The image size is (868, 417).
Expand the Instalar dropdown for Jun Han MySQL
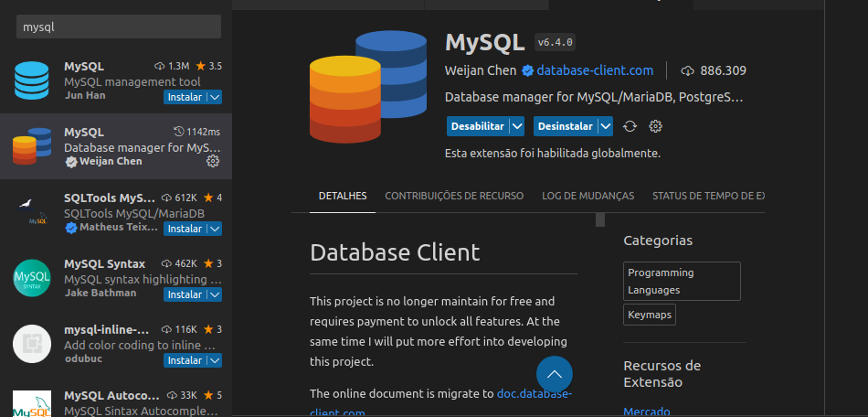pyautogui.click(x=216, y=97)
